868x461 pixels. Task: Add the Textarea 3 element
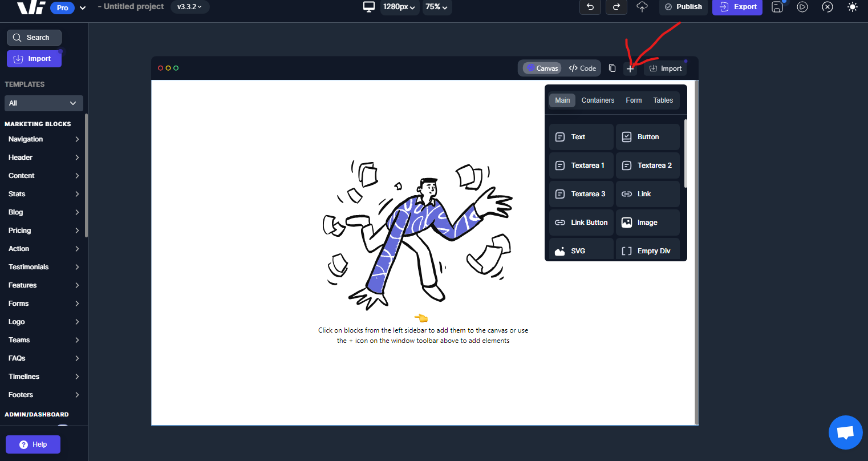(x=582, y=194)
